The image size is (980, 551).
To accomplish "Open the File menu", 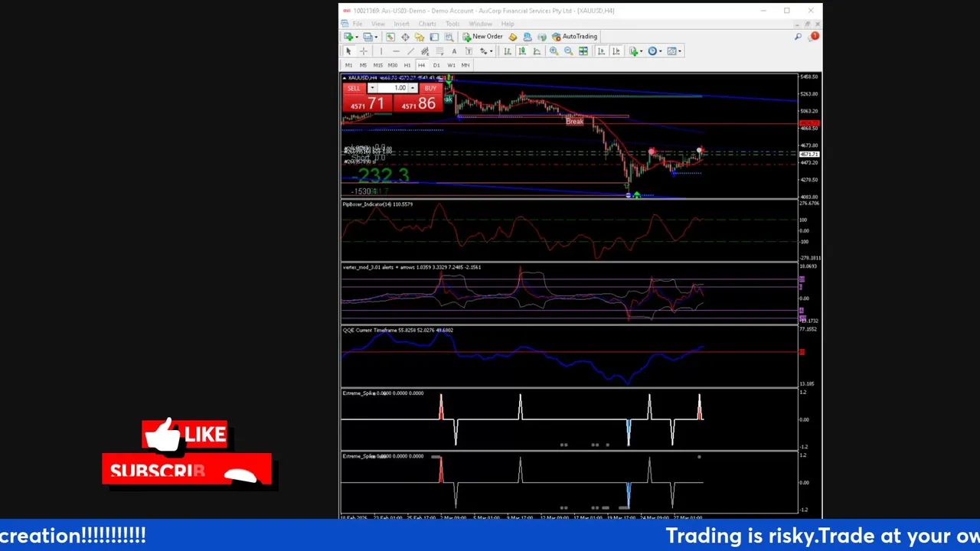I will [358, 24].
